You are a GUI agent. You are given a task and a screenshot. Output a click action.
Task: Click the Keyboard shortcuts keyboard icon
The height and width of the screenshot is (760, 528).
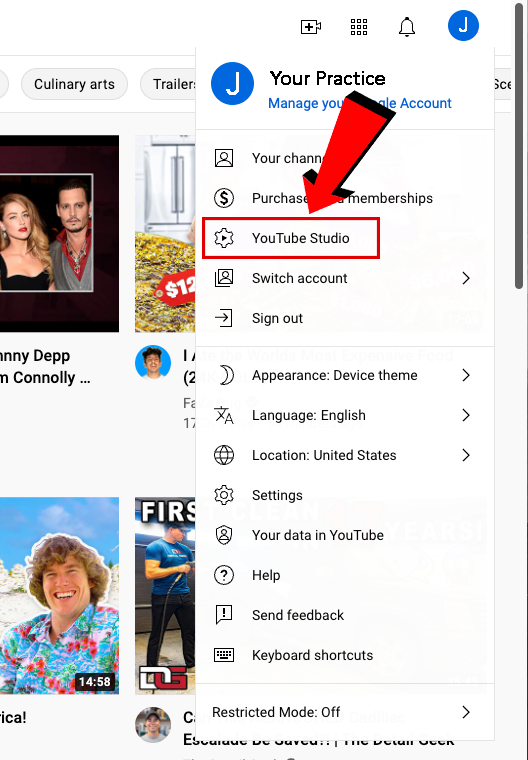(224, 655)
